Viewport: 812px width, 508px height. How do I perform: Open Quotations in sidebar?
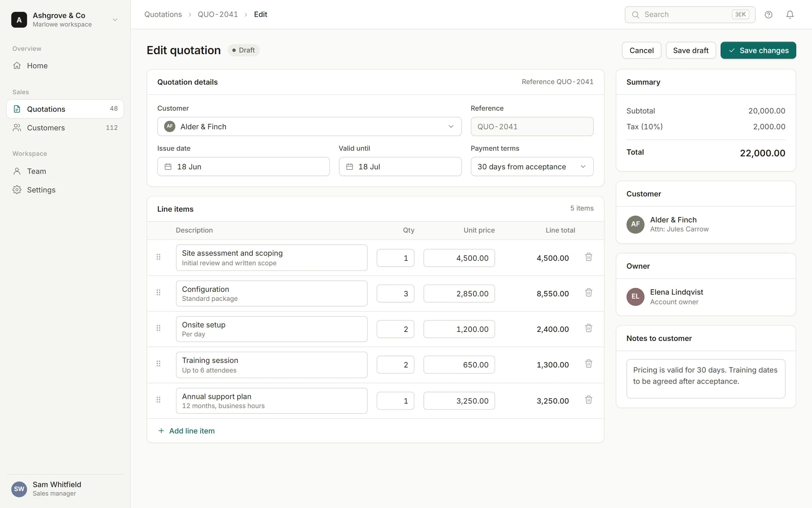pos(65,109)
